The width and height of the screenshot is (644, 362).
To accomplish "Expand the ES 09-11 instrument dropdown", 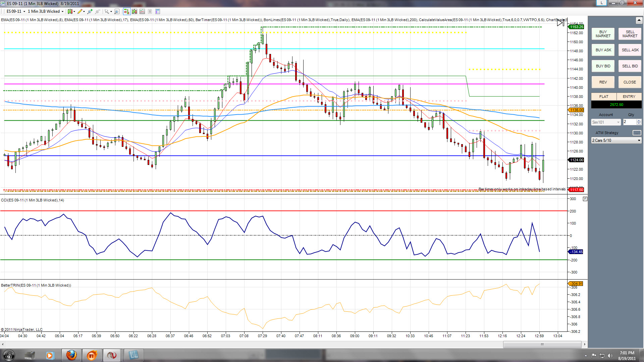I will click(16, 11).
